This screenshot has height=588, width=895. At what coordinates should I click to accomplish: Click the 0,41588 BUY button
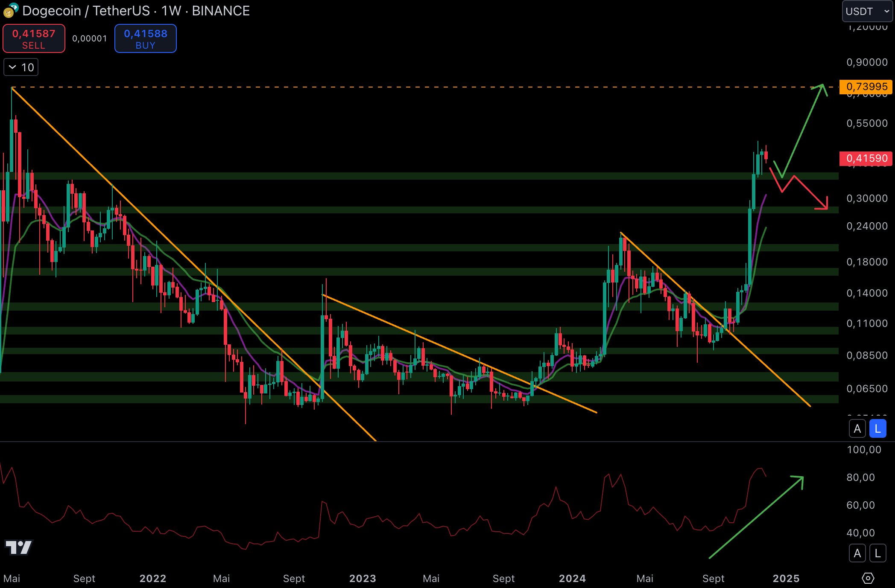pos(145,38)
